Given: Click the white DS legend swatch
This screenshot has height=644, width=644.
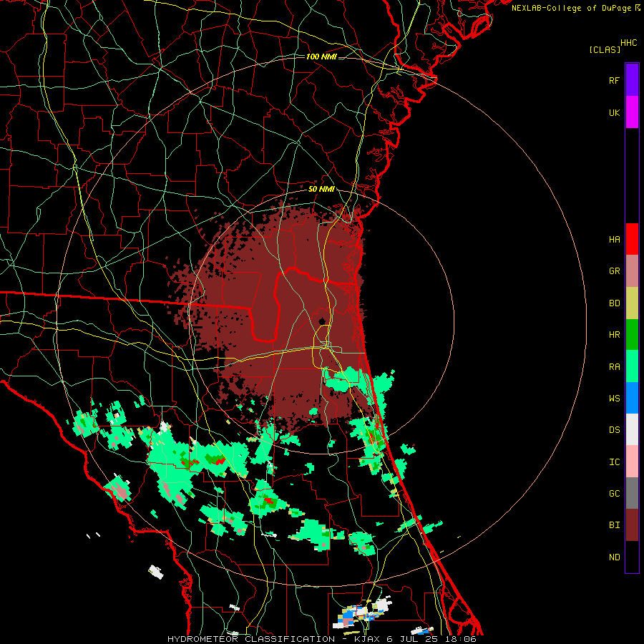Looking at the screenshot, I should [632, 429].
